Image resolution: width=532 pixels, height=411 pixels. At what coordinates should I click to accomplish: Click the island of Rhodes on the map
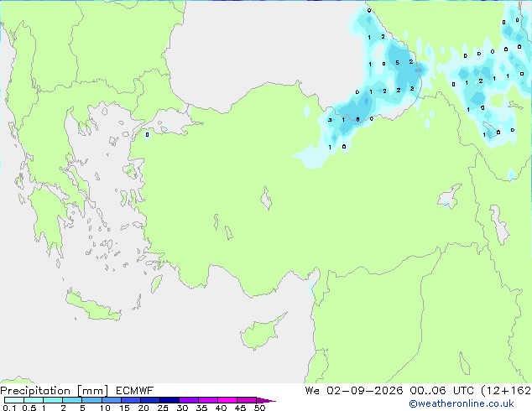pos(156,284)
